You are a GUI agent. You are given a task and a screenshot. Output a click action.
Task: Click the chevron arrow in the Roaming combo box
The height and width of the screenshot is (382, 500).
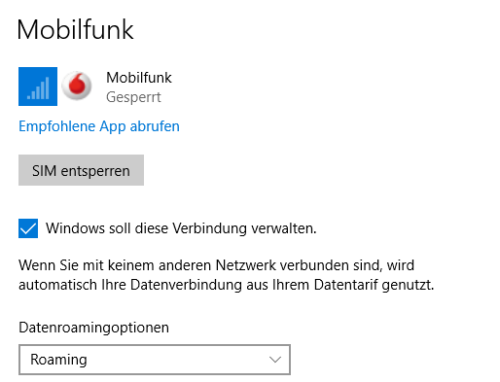pos(275,360)
